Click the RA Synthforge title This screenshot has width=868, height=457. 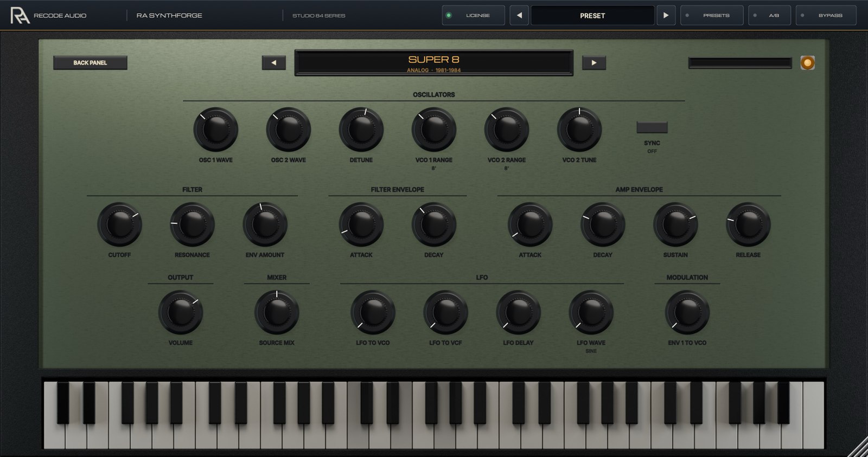169,16
